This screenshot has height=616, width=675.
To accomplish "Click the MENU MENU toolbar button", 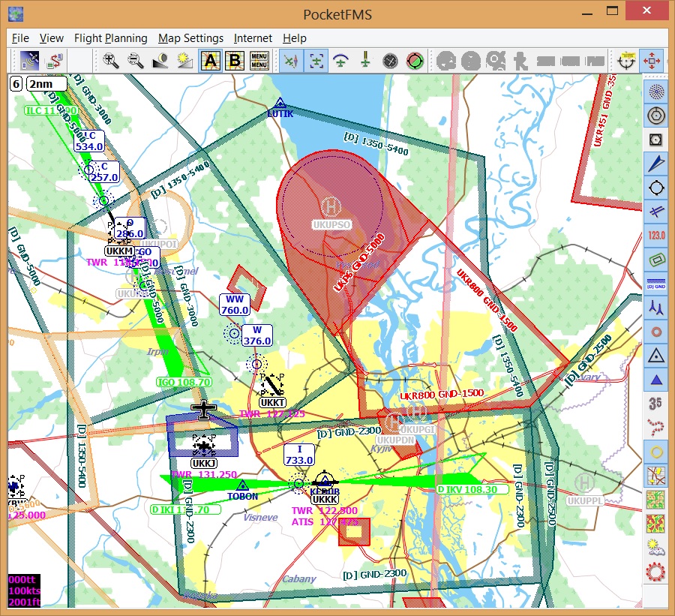I will (x=259, y=61).
